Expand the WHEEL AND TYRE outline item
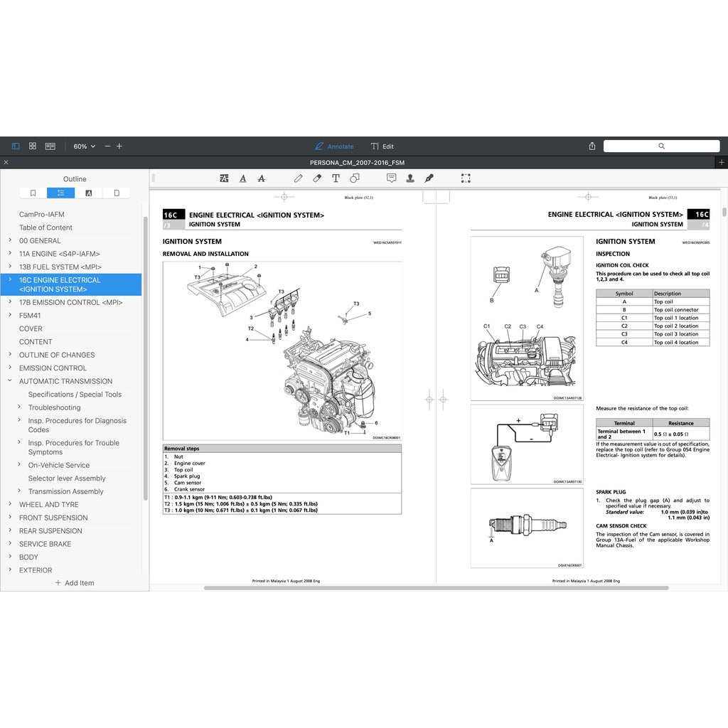 click(10, 505)
